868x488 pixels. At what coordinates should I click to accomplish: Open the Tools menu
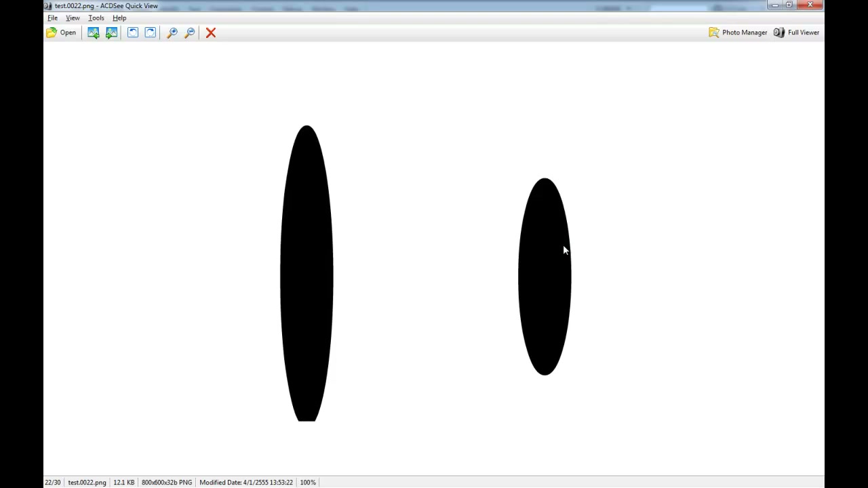pos(96,18)
